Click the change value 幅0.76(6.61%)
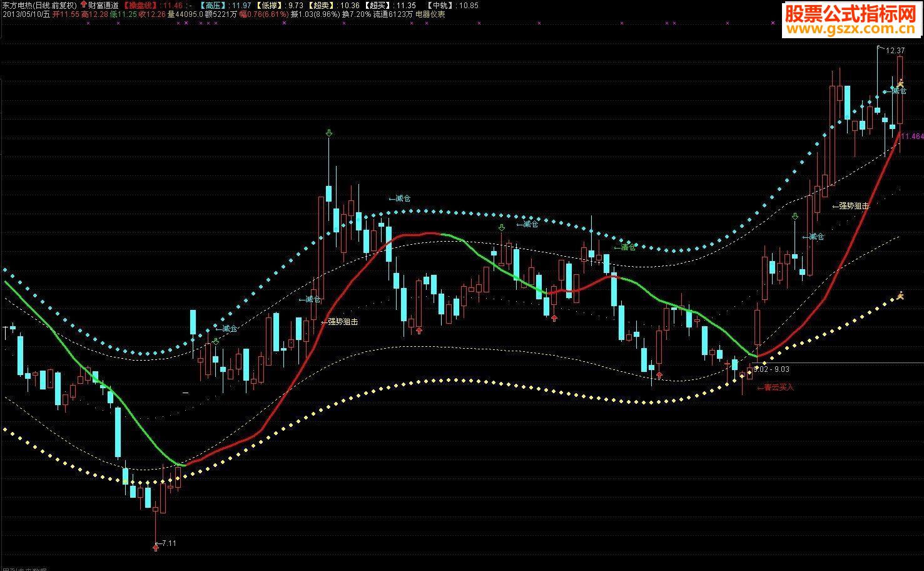The width and height of the screenshot is (924, 571). (x=264, y=14)
